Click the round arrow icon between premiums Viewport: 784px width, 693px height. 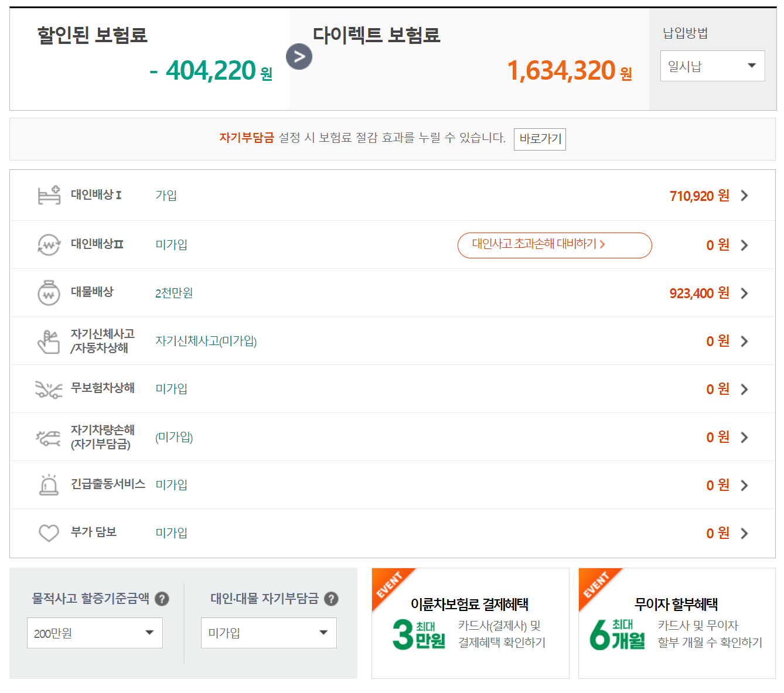pyautogui.click(x=299, y=57)
